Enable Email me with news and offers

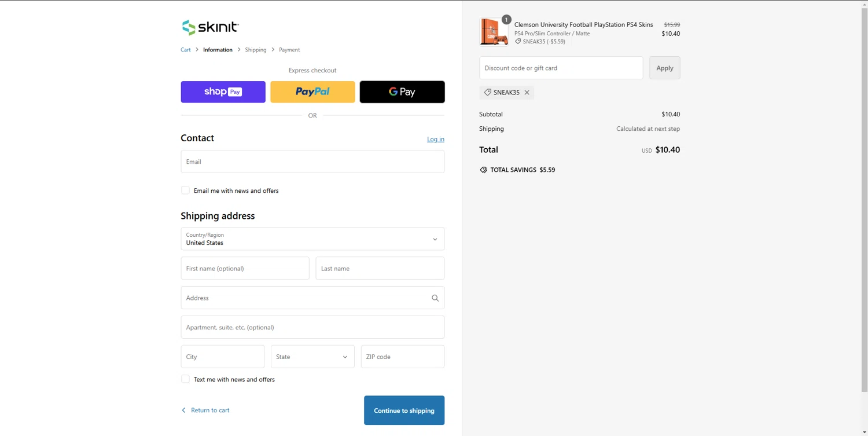[x=185, y=190]
